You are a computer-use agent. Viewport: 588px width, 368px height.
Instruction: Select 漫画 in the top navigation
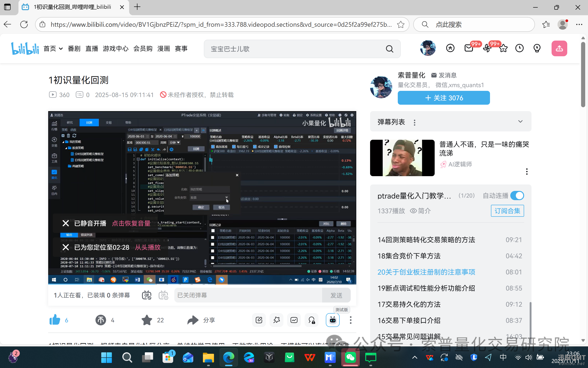point(163,48)
